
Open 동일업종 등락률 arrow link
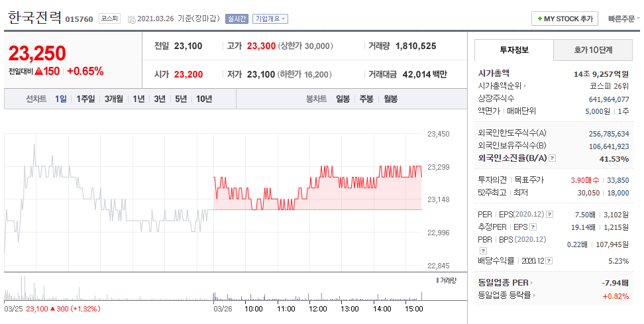pos(533,296)
